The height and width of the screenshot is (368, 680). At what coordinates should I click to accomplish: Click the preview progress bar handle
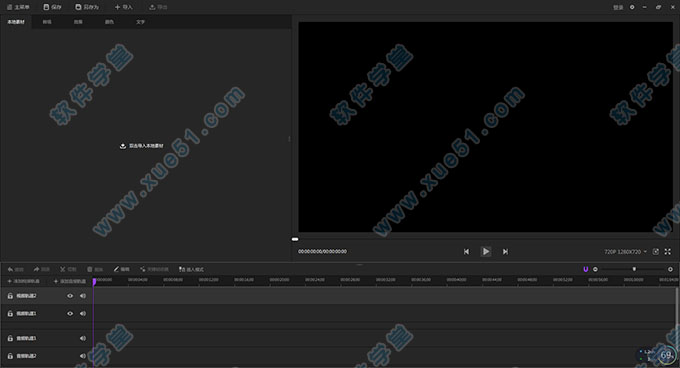tap(295, 239)
